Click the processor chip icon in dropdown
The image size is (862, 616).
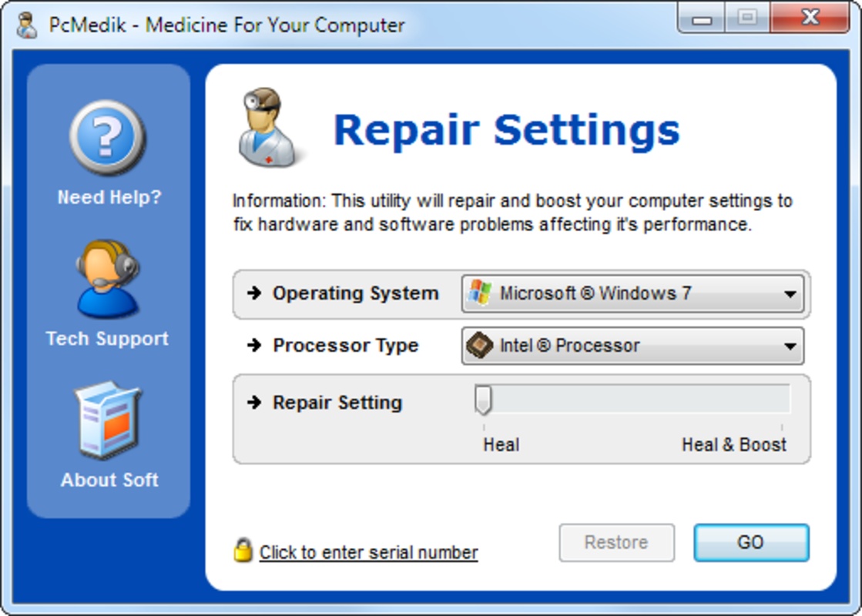point(479,346)
